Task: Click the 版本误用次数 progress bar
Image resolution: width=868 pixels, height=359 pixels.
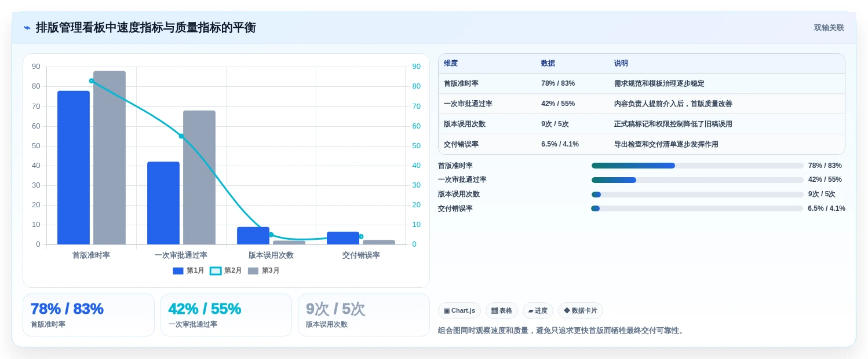Action: [698, 195]
